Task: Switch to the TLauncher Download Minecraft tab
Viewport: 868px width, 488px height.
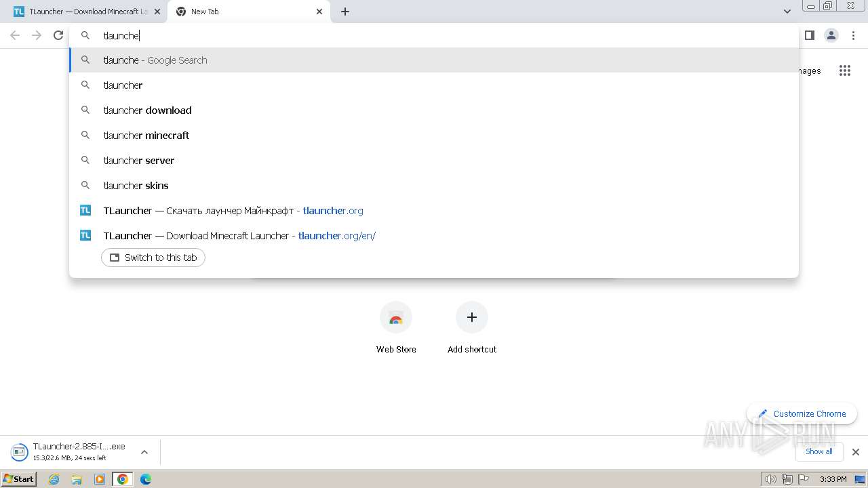Action: (x=83, y=12)
